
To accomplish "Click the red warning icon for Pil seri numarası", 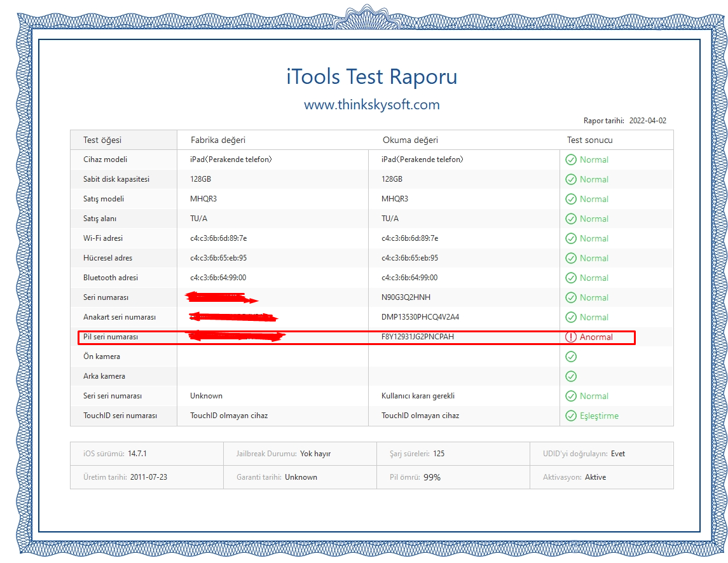I will tap(570, 337).
